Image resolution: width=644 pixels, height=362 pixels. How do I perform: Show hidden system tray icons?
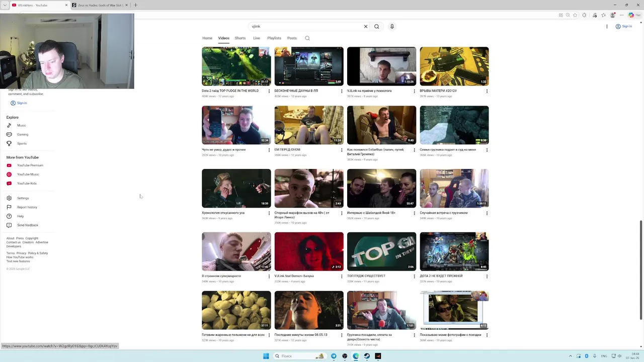point(570,356)
